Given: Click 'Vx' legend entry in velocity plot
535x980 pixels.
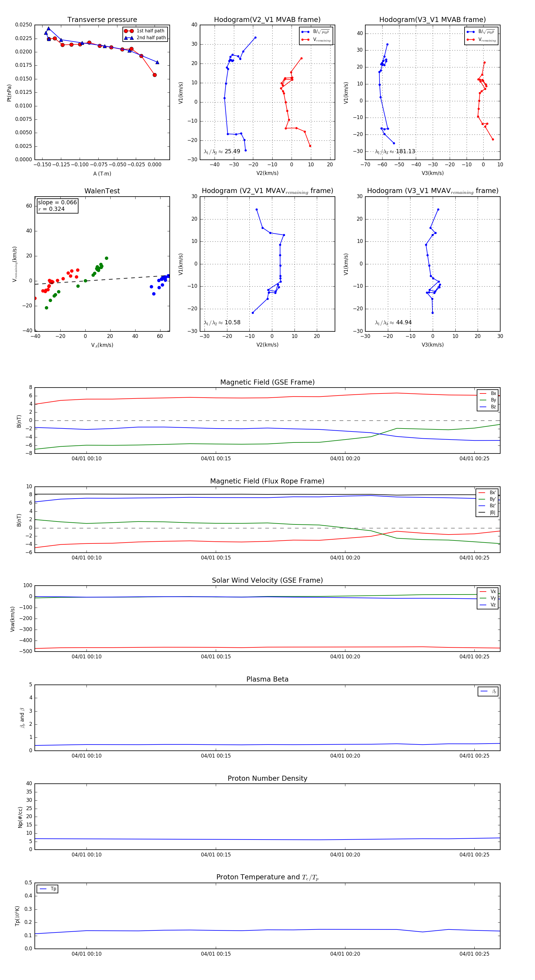Looking at the screenshot, I should pos(488,591).
